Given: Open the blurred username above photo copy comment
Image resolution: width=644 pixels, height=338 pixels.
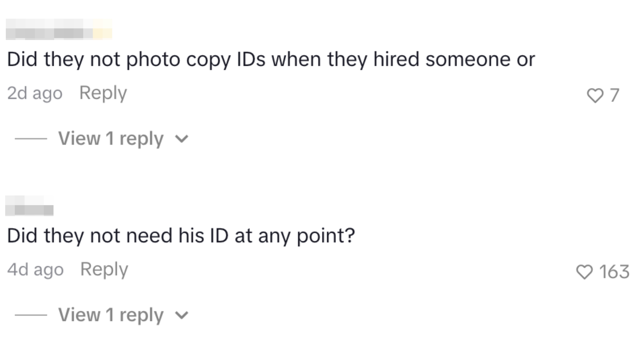Looking at the screenshot, I should click(x=59, y=29).
